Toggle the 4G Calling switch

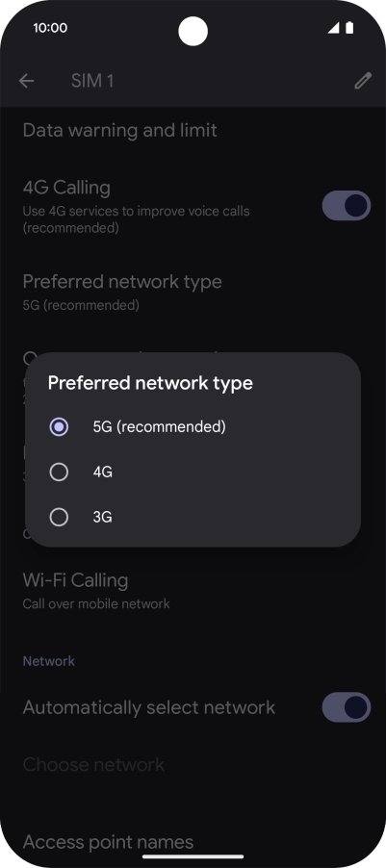[347, 205]
